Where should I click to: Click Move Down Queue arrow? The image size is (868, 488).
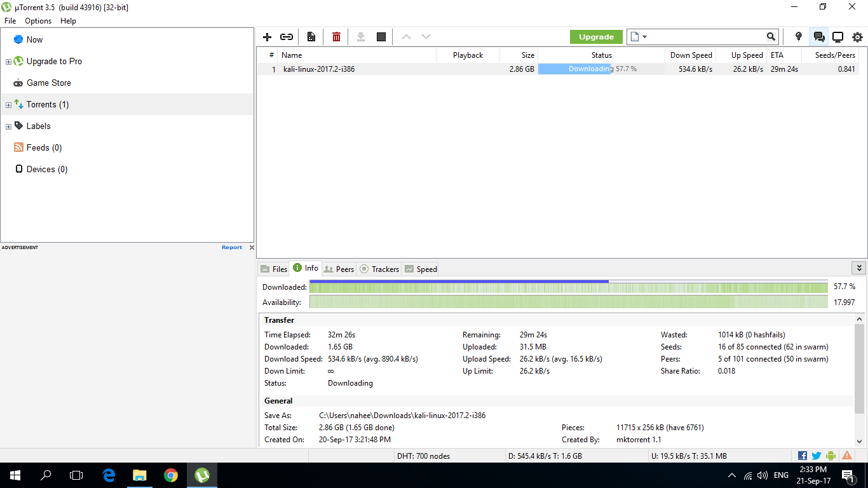426,37
